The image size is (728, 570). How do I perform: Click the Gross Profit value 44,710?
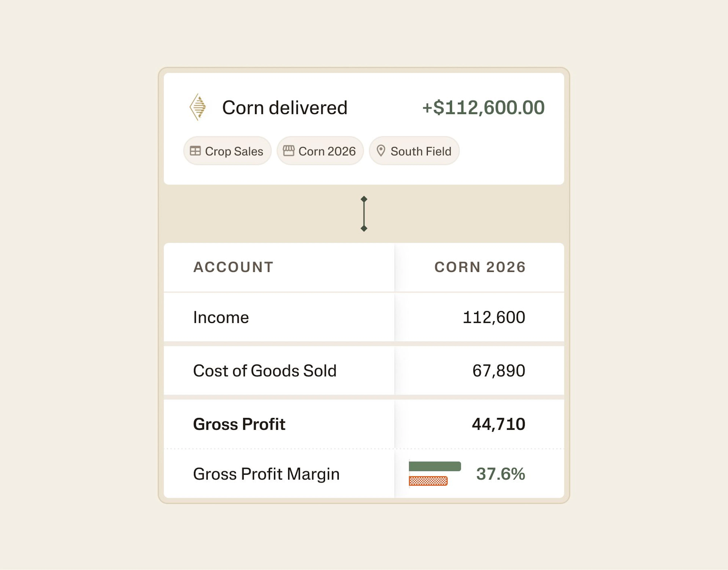point(499,424)
